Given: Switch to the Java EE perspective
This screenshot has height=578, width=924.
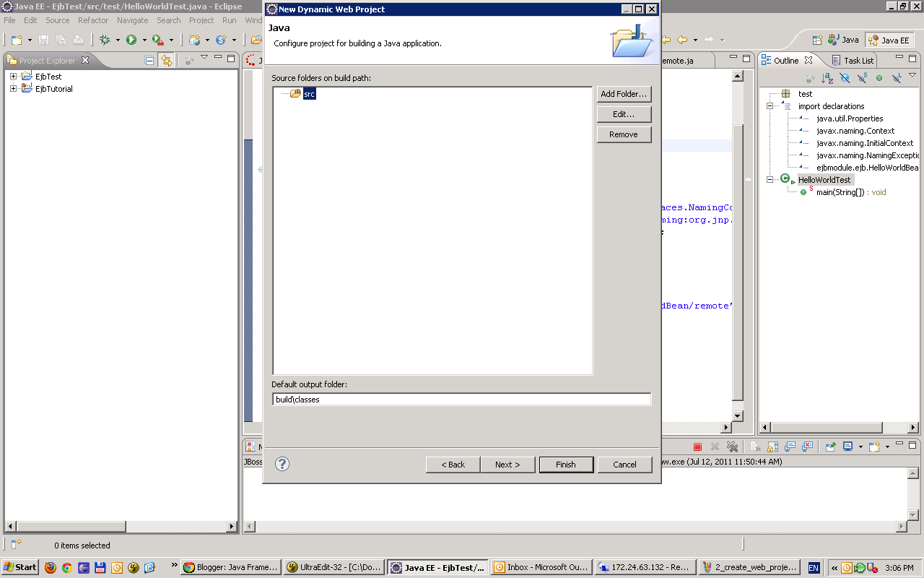Looking at the screenshot, I should point(889,40).
